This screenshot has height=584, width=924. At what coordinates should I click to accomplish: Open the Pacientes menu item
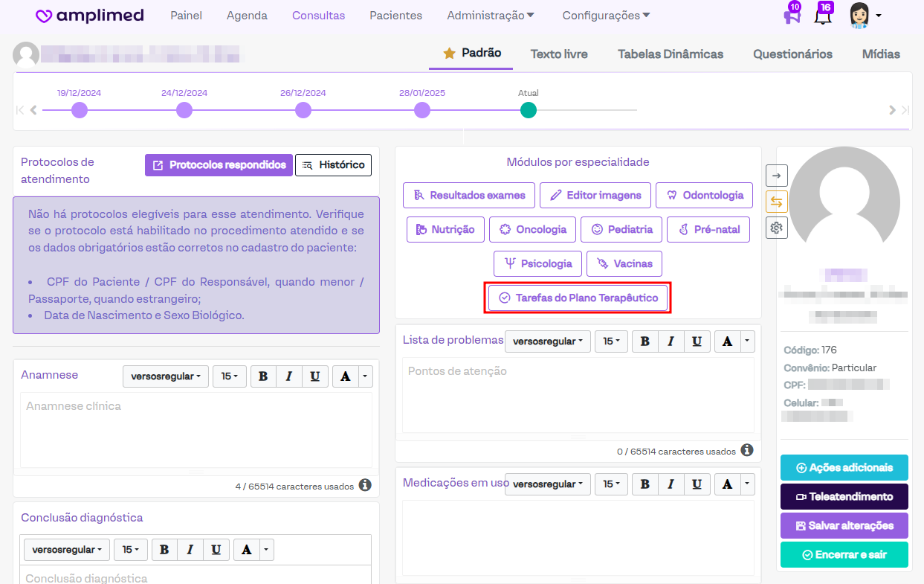point(395,16)
